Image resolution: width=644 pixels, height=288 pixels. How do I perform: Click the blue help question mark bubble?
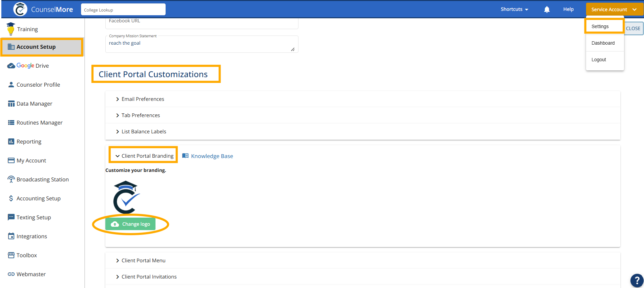pos(637,280)
